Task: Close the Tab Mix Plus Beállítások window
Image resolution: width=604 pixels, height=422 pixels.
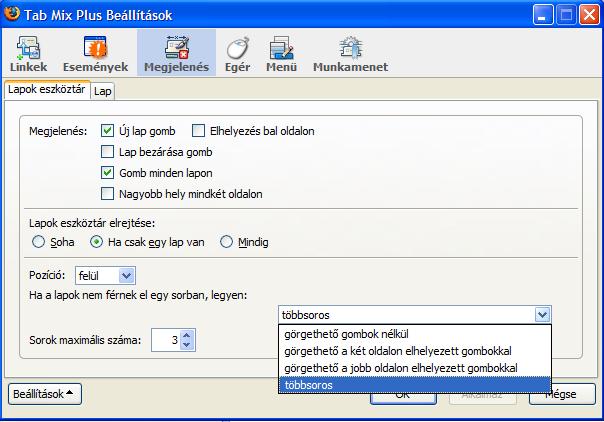Action: coord(589,15)
